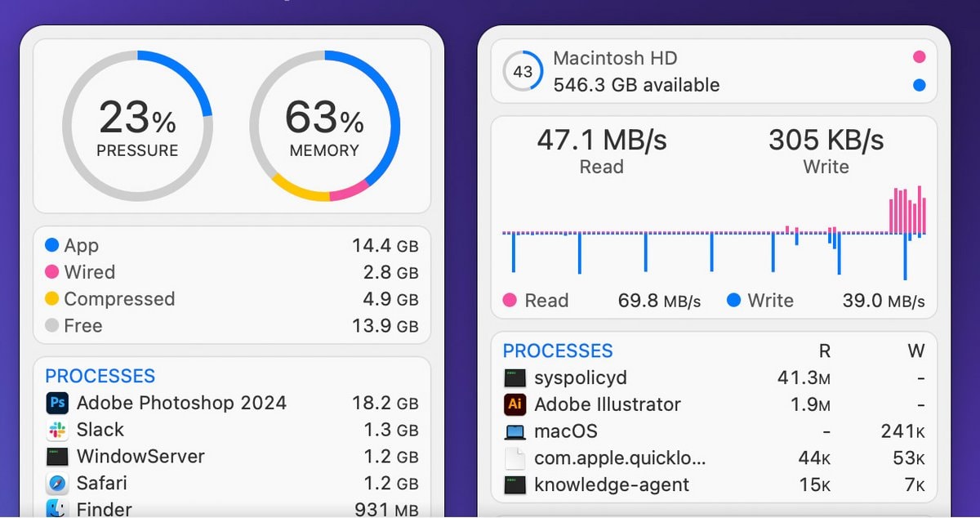980x518 pixels.
Task: Click the peak read 69.8 MB/s value
Action: (659, 301)
